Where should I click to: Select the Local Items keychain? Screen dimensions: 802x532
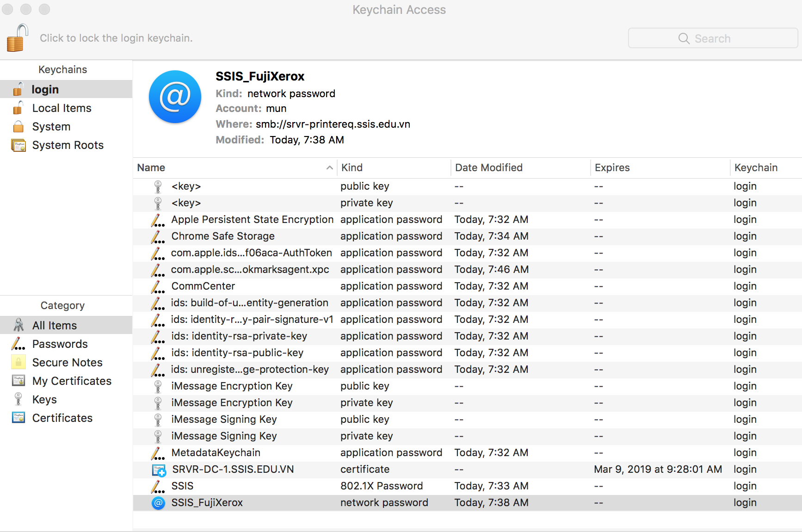62,108
